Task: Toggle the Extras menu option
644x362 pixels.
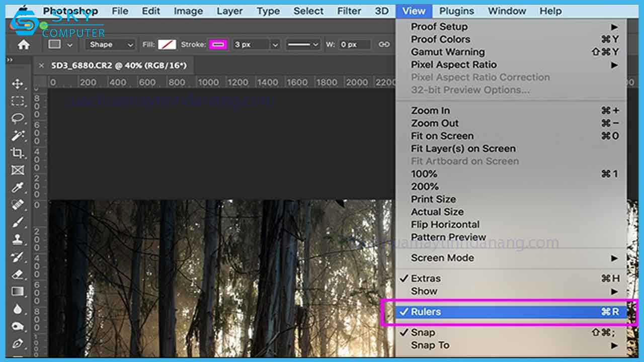Action: tap(426, 279)
